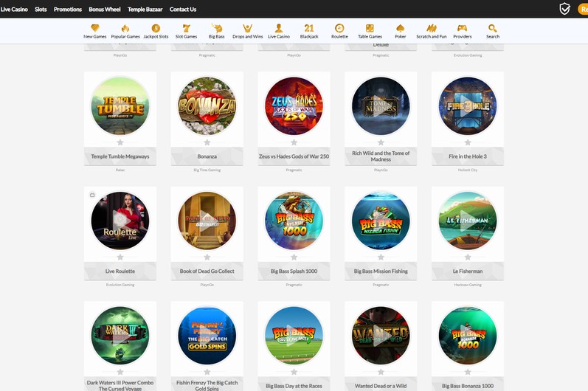The image size is (588, 391).
Task: Favorite Big Bass Splash 1000 star
Action: pyautogui.click(x=294, y=257)
